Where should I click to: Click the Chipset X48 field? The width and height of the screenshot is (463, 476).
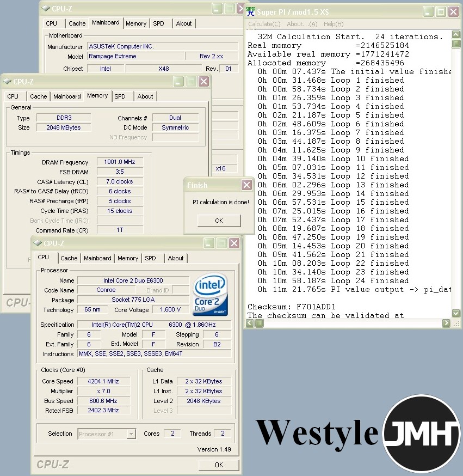[164, 69]
